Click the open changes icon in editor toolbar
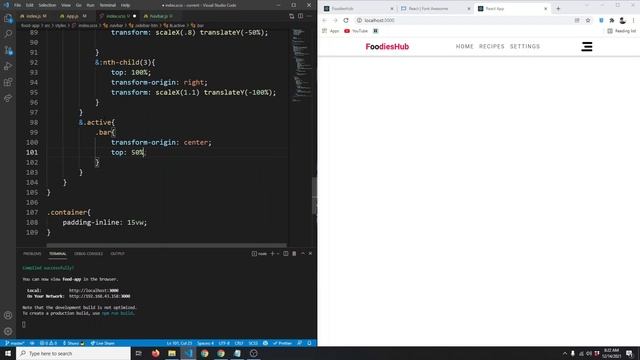 (x=291, y=16)
